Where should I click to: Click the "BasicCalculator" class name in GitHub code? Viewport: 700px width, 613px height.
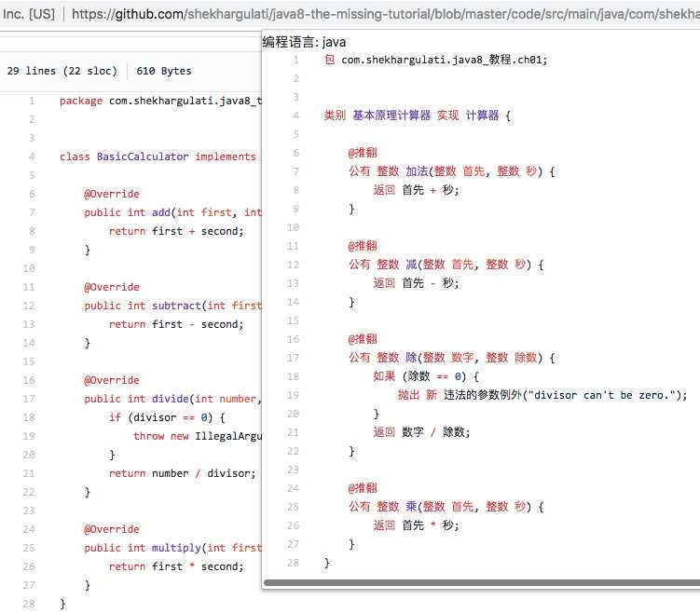pos(143,157)
